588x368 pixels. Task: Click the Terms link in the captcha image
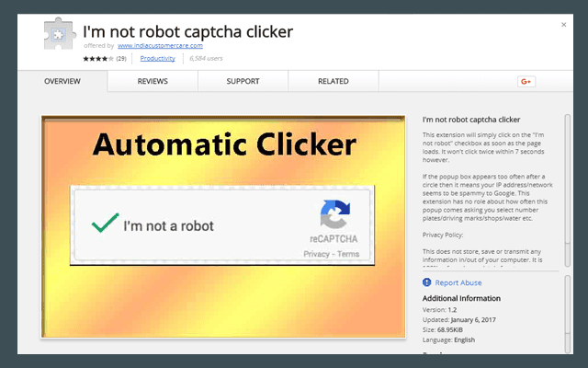348,253
